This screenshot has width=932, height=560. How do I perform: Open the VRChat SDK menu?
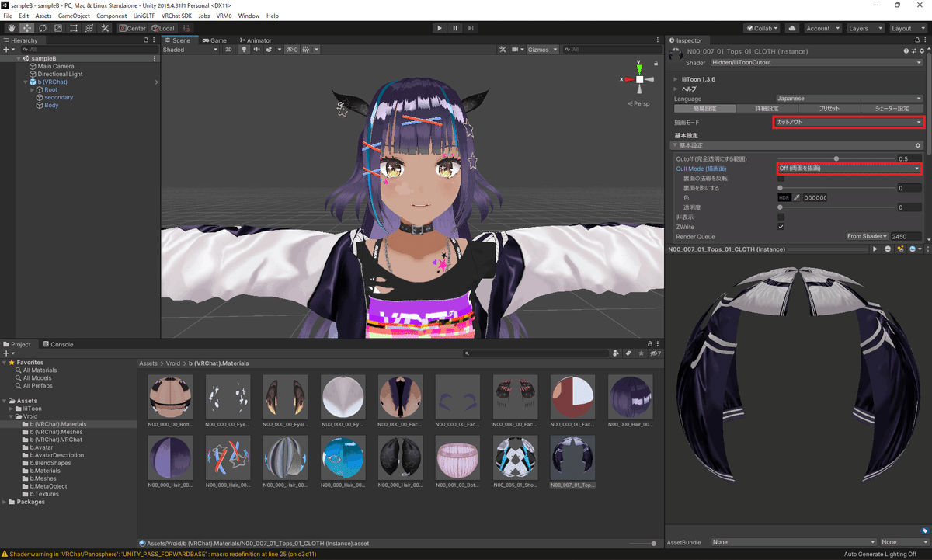(x=176, y=16)
